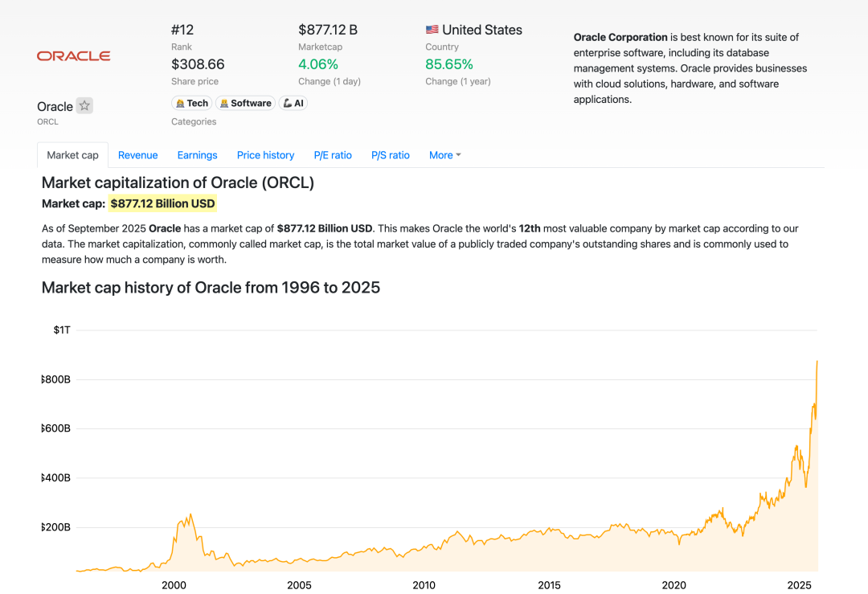868x594 pixels.
Task: Click the Oracle company name text
Action: click(55, 106)
